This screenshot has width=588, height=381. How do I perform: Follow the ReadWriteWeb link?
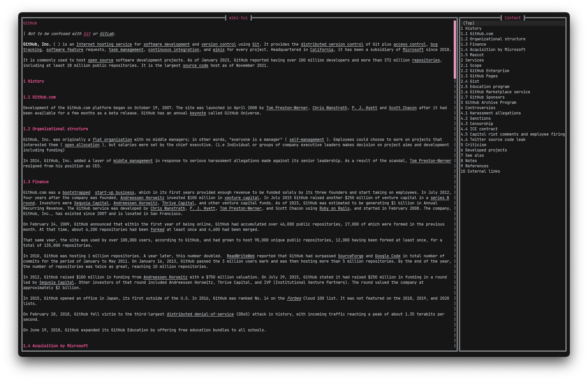(x=241, y=256)
